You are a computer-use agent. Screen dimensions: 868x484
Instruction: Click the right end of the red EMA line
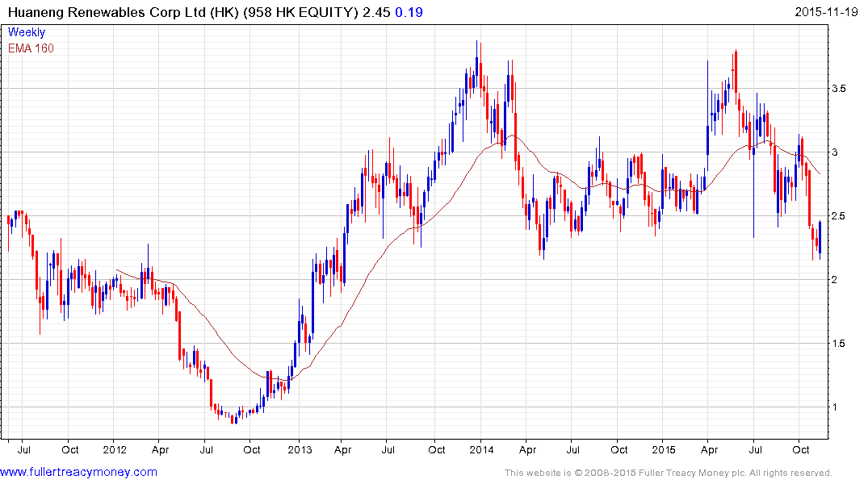(820, 173)
